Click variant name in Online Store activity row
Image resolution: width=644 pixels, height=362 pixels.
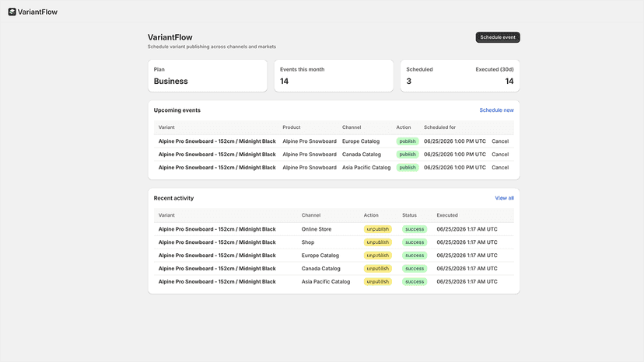click(x=217, y=229)
